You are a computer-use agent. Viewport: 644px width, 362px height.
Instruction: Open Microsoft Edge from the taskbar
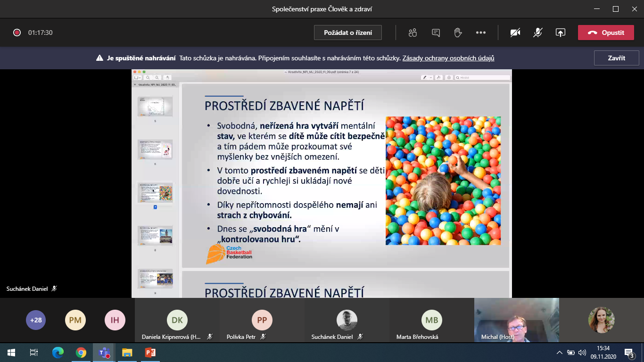(x=58, y=352)
